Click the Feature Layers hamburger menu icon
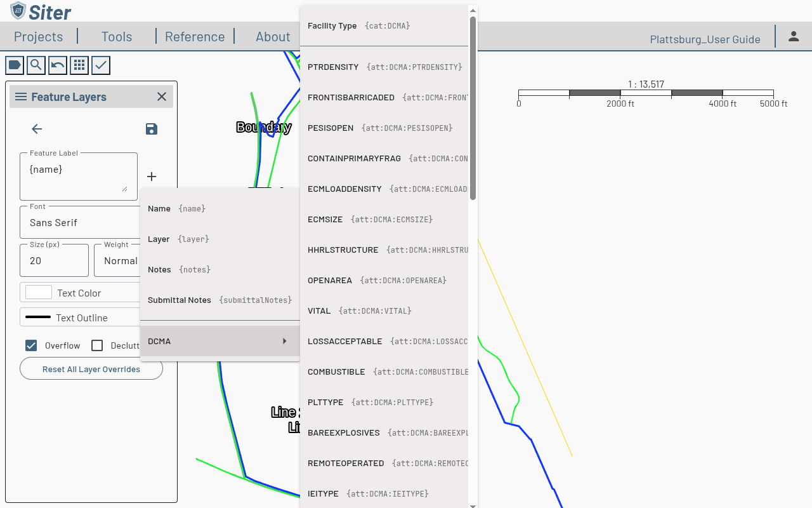This screenshot has height=508, width=812. click(x=21, y=97)
